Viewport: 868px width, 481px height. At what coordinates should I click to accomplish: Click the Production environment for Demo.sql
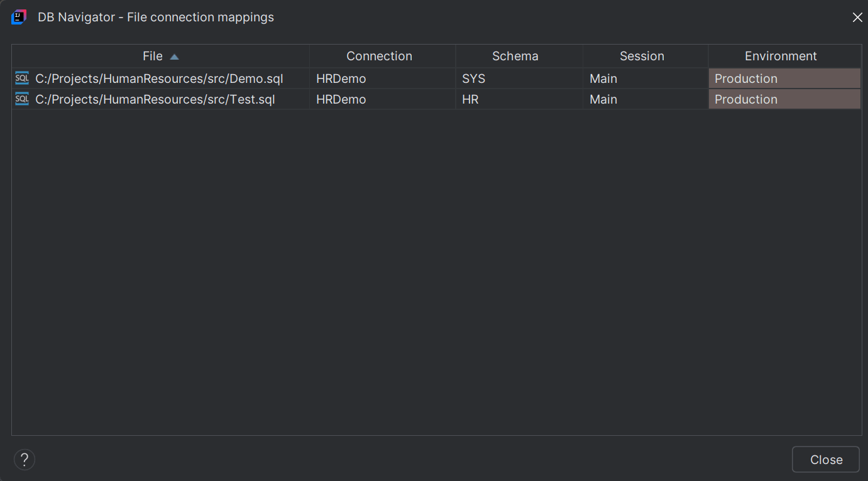coord(746,78)
